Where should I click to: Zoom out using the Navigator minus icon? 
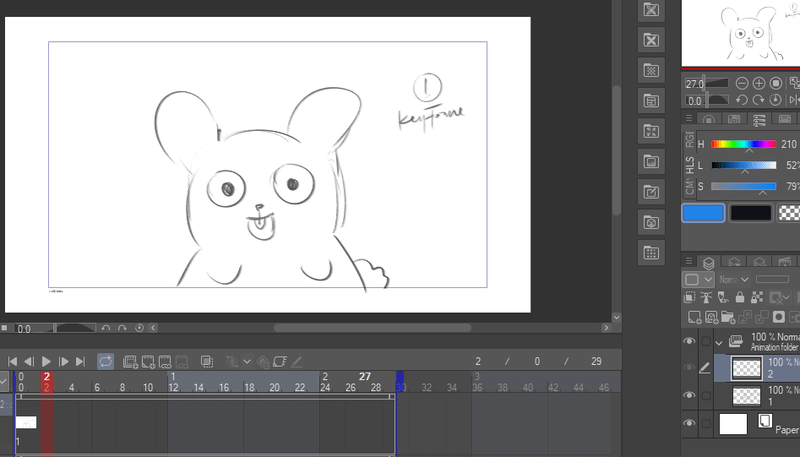pyautogui.click(x=741, y=83)
